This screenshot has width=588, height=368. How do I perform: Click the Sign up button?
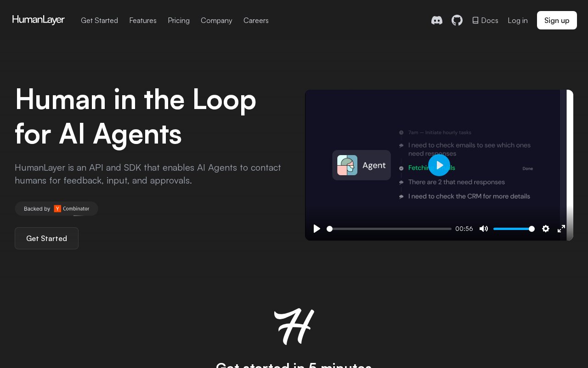[x=557, y=20]
